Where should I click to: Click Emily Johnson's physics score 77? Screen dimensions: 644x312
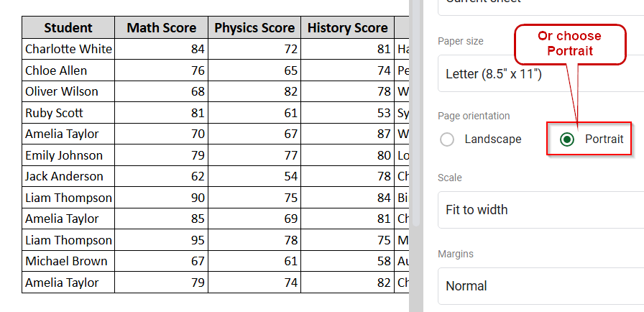[x=254, y=155]
